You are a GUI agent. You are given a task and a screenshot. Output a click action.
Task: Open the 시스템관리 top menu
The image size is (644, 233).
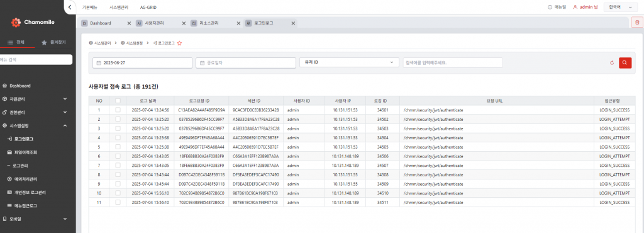119,8
